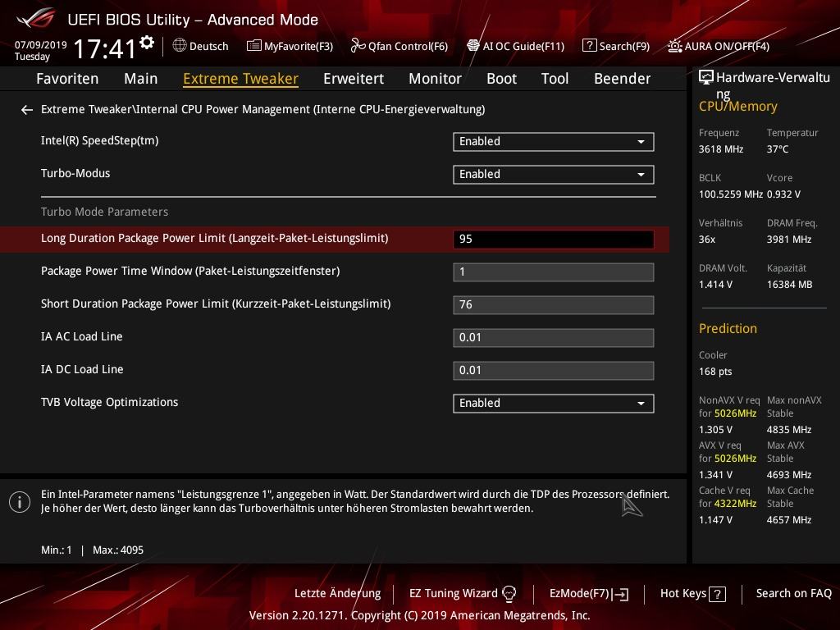
Task: Click 16384 MB capacity value
Action: point(790,285)
